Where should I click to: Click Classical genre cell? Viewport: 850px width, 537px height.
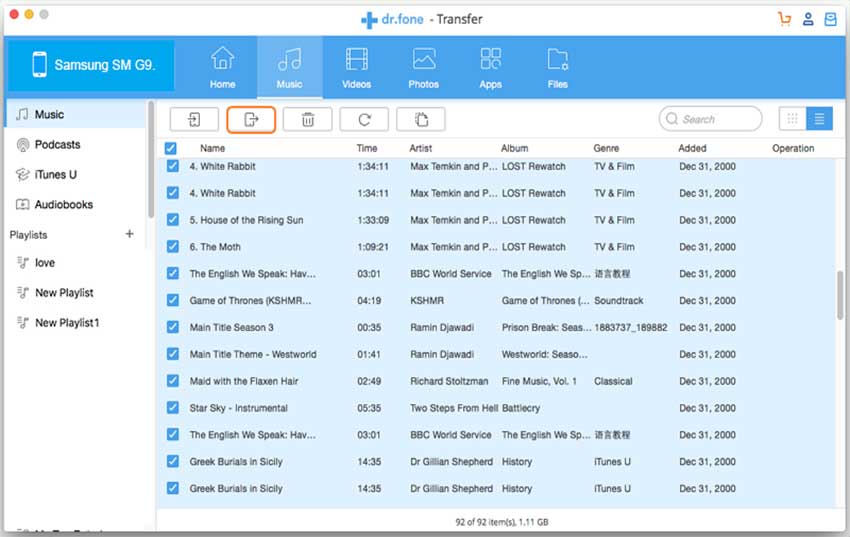tap(613, 381)
